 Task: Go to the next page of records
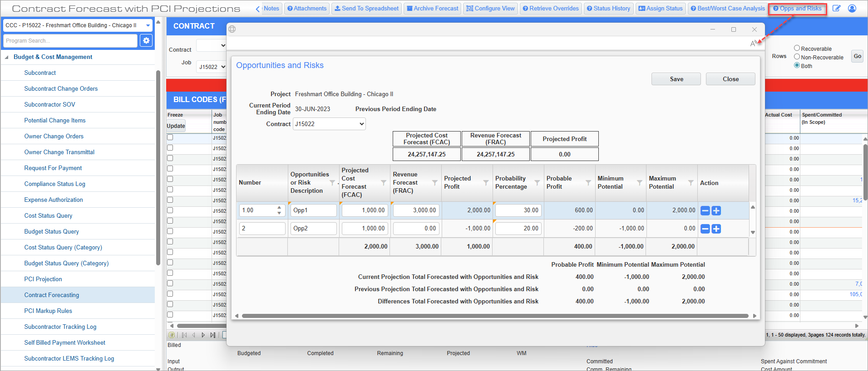point(203,335)
